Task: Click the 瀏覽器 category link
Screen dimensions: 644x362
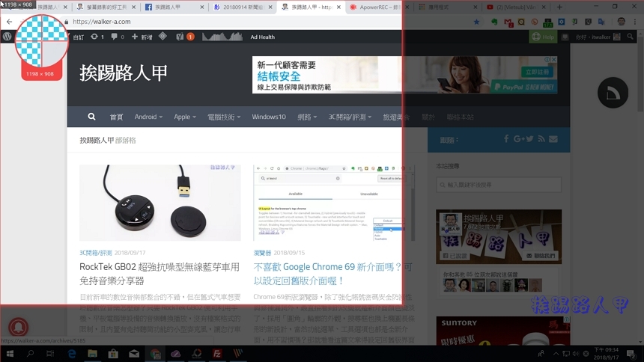Action: click(262, 253)
